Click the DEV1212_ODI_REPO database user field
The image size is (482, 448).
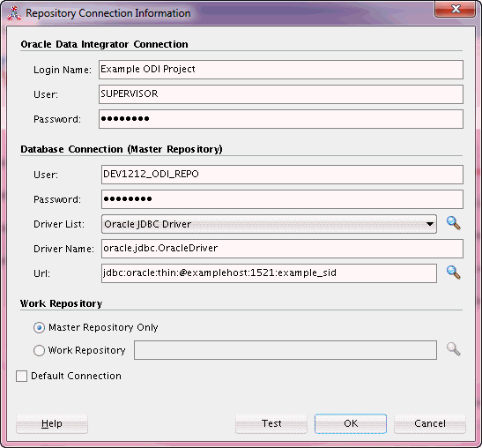coord(282,175)
